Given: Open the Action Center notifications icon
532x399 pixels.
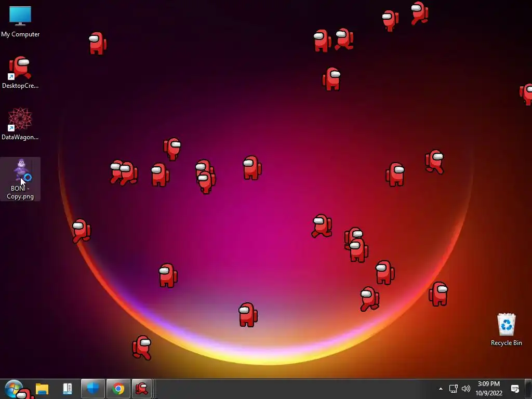Looking at the screenshot, I should [515, 389].
